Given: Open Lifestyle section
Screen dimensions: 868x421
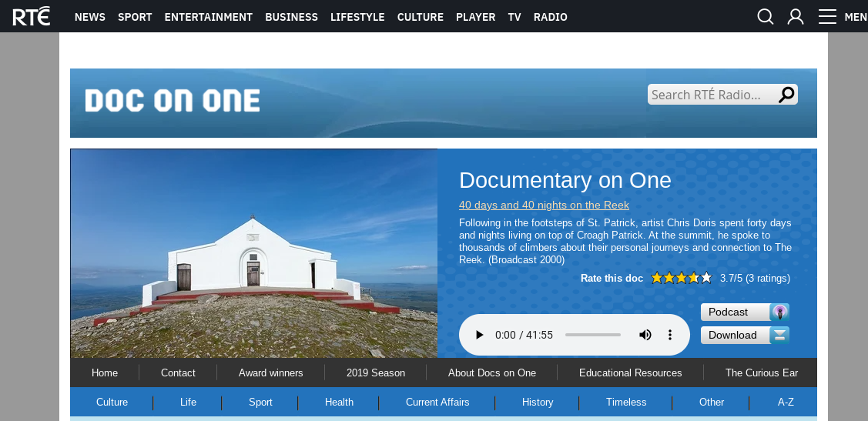Looking at the screenshot, I should 357,17.
